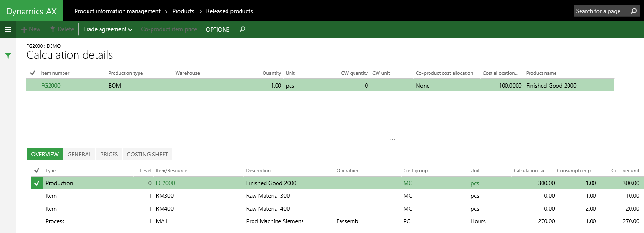Expand the Trade agreement dropdown
This screenshot has height=233, width=644.
point(108,29)
